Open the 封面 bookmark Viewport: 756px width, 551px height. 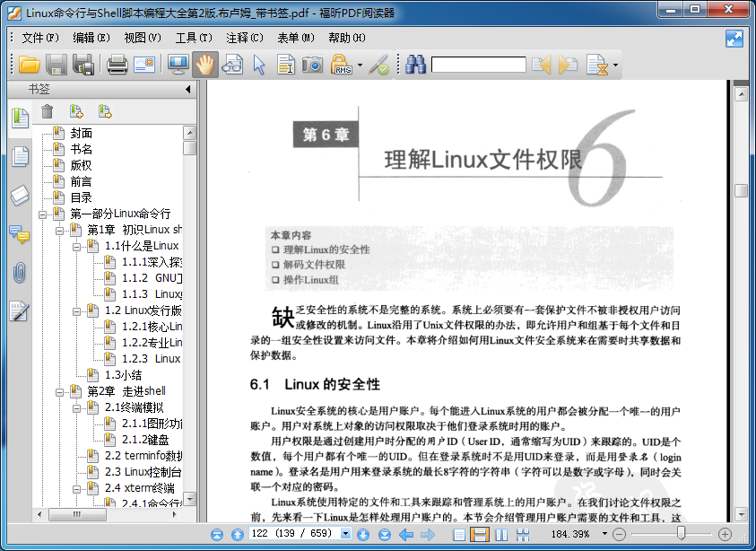pyautogui.click(x=81, y=133)
